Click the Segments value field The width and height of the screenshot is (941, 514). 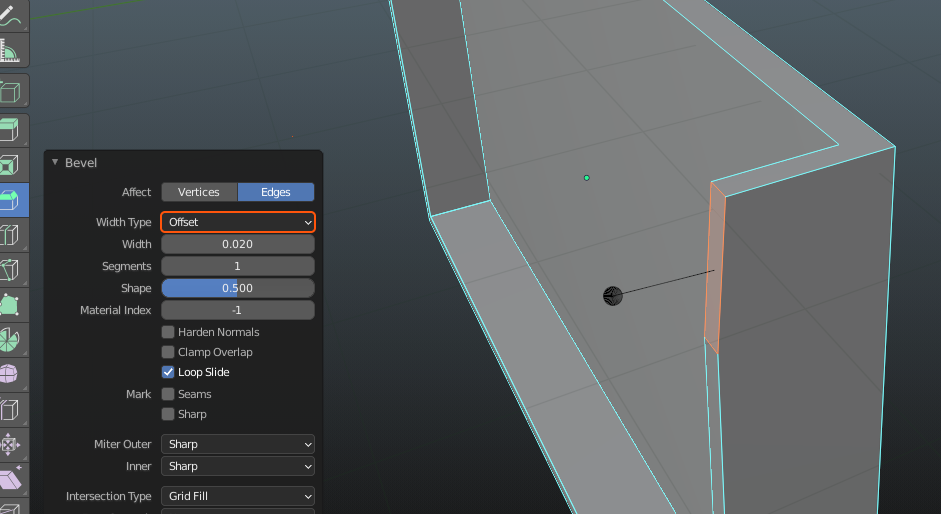tap(238, 266)
